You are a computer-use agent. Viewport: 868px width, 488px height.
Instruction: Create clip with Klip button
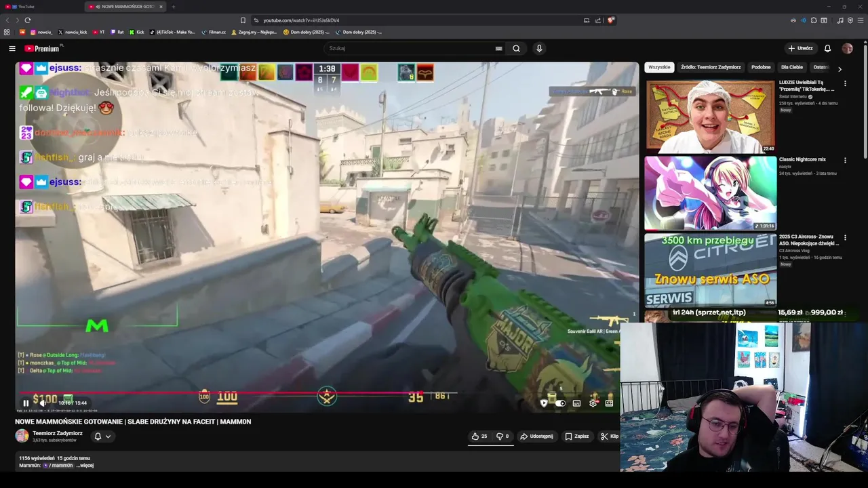(609, 436)
